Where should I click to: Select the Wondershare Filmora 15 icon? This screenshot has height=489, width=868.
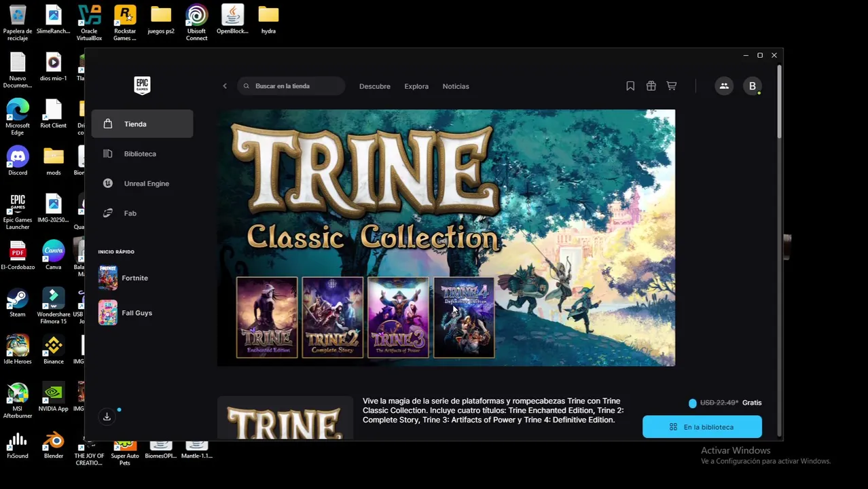(x=53, y=306)
